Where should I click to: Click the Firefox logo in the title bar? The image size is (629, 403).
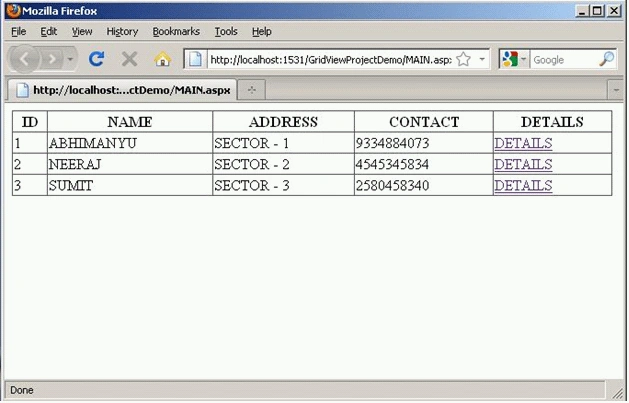point(13,11)
